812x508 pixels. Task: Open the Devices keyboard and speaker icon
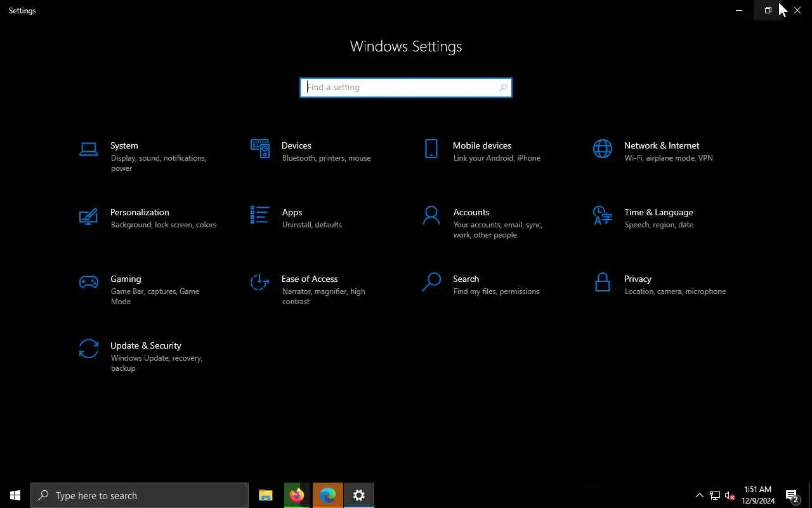[x=260, y=149]
